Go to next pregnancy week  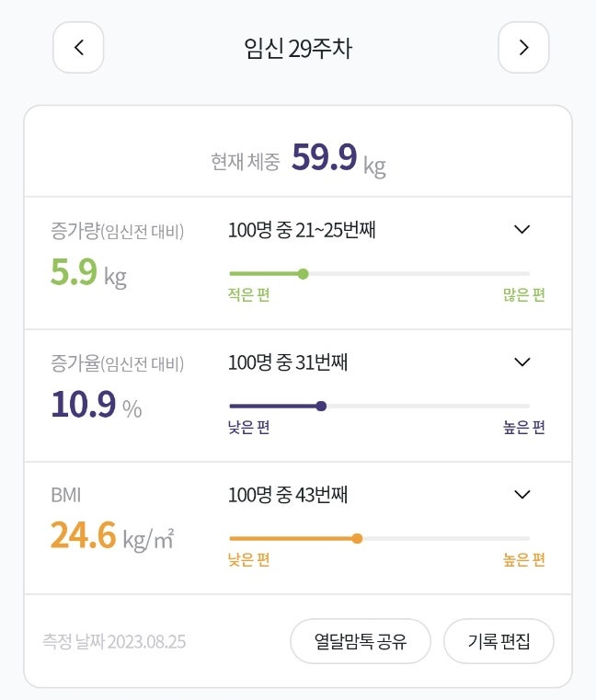[523, 48]
